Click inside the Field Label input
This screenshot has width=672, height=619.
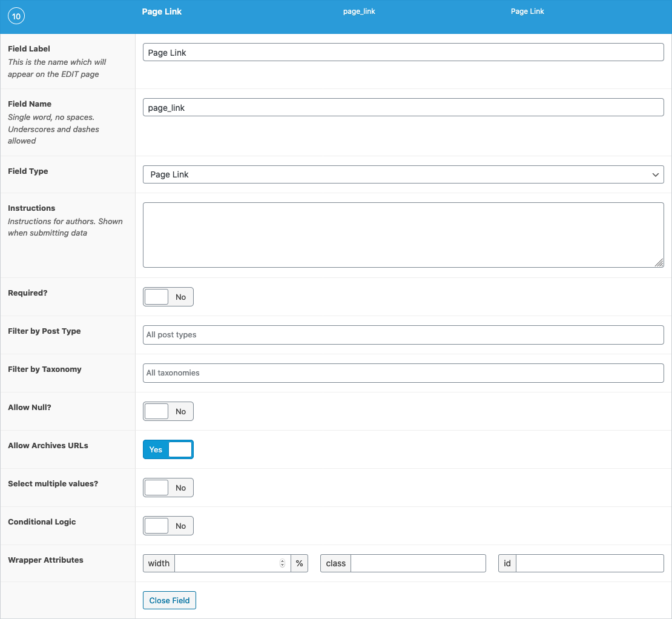coord(403,53)
